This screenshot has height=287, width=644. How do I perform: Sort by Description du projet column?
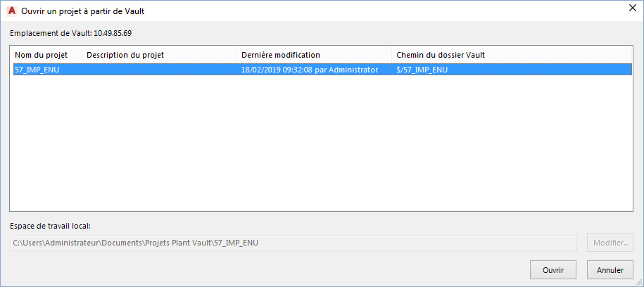pos(125,55)
